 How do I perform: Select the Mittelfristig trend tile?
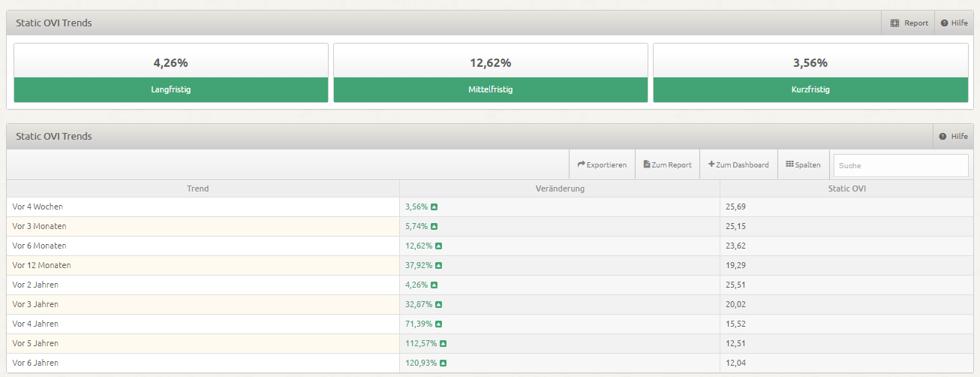(491, 73)
